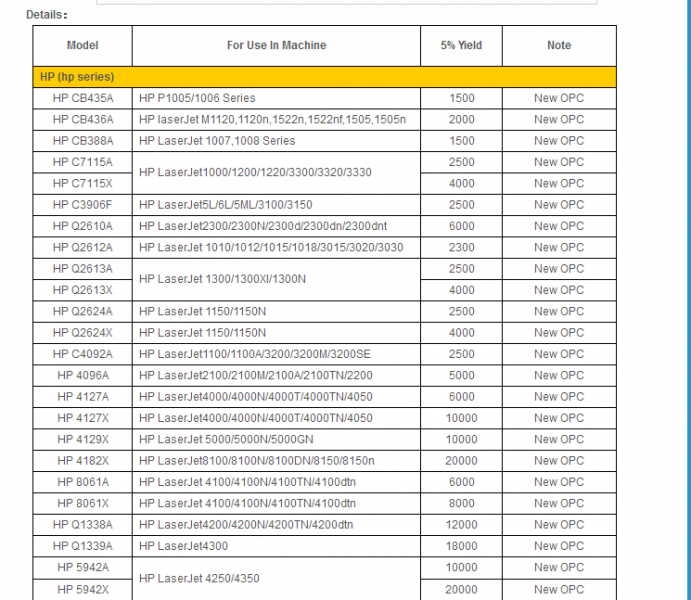Click HP LaserJet 1007,1008 Series cell

tap(276, 141)
